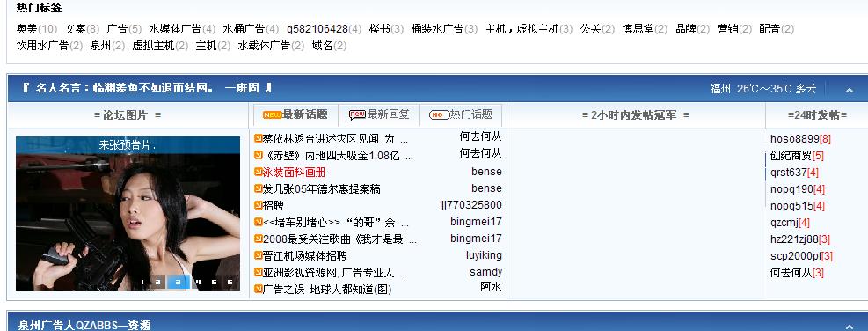Select the 水桶广告 hot tag
The width and height of the screenshot is (868, 331).
[244, 29]
